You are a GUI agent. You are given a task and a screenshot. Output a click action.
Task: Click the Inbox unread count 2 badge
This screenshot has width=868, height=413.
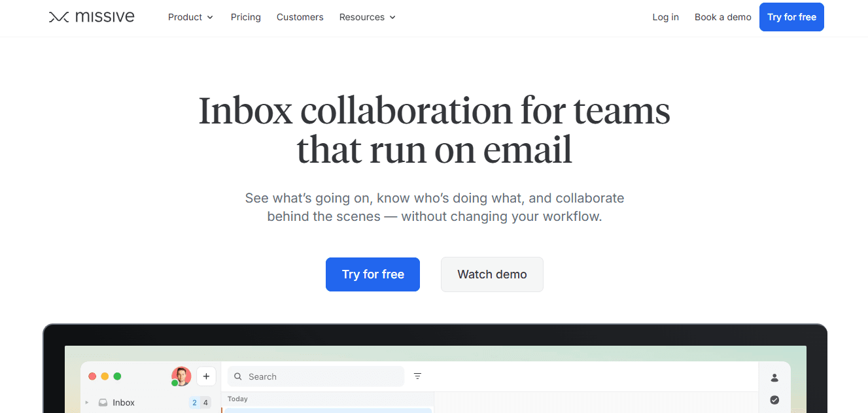point(194,403)
